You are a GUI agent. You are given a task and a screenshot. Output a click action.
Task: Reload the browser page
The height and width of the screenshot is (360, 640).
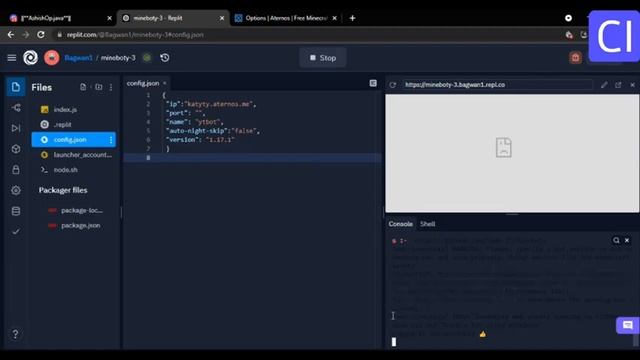click(x=41, y=35)
